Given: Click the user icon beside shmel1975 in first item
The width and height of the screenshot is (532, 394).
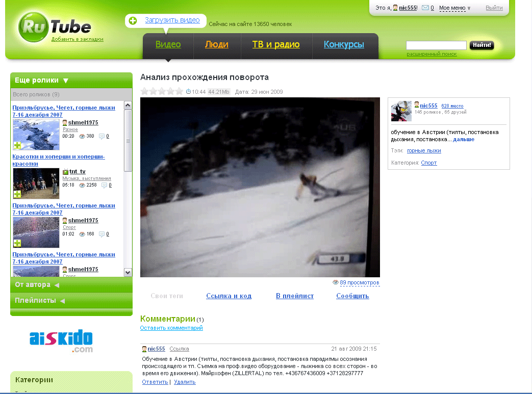Looking at the screenshot, I should point(65,122).
